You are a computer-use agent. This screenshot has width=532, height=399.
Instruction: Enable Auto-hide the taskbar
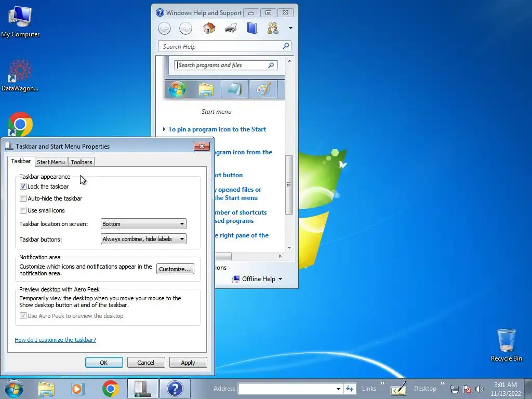pos(23,198)
